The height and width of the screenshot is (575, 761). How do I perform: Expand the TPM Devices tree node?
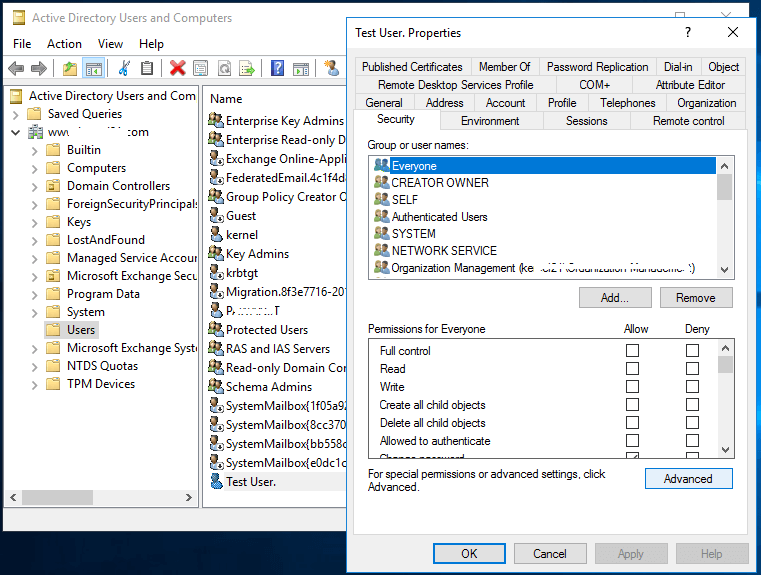(x=34, y=385)
